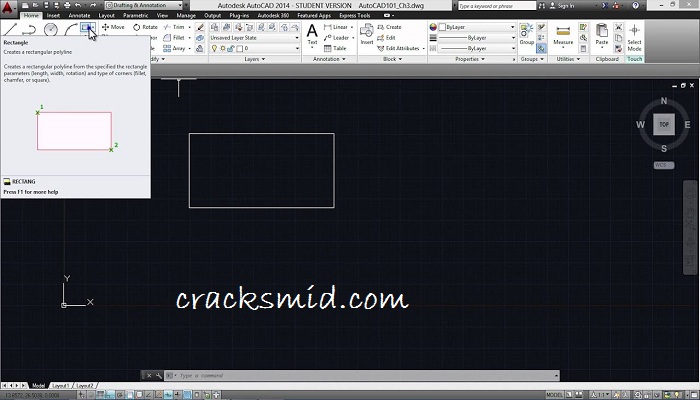Click Select Mode in Touch panel
Image resolution: width=700 pixels, height=400 pixels.
[x=634, y=38]
